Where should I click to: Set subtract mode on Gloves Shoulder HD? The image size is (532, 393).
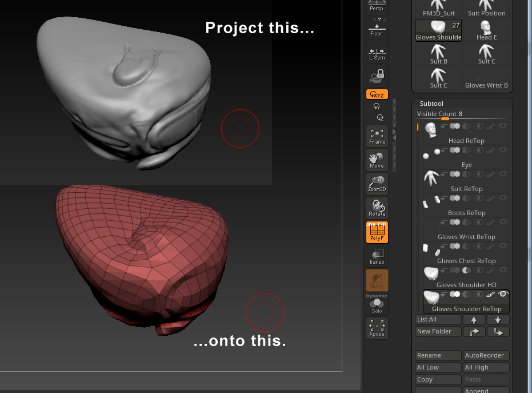[x=466, y=271]
